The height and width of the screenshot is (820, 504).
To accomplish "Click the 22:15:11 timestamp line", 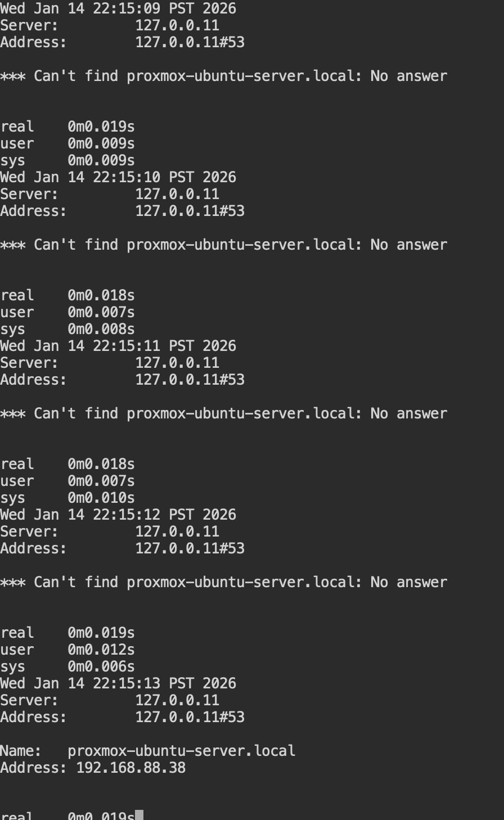I will click(118, 346).
